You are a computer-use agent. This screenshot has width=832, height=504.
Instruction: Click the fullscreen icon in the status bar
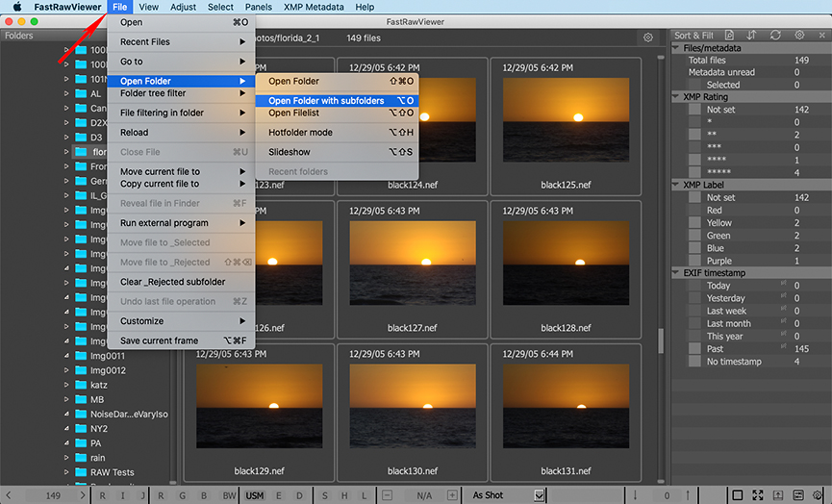point(760,495)
